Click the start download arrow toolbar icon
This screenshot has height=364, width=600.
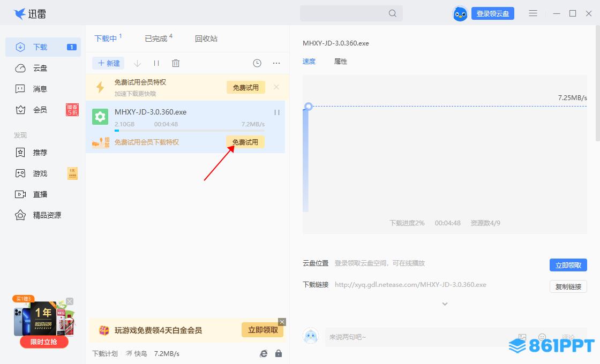tap(137, 63)
